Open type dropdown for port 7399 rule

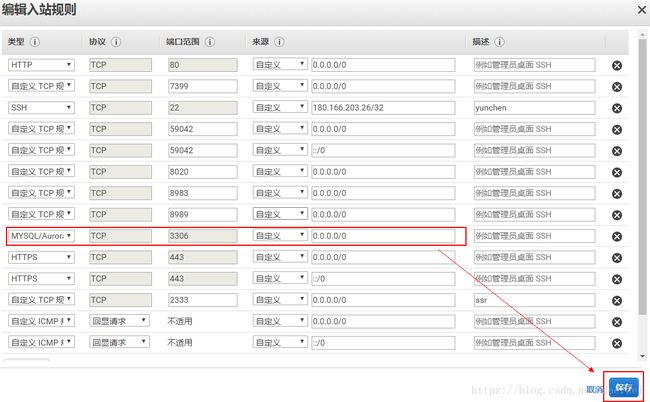[41, 86]
